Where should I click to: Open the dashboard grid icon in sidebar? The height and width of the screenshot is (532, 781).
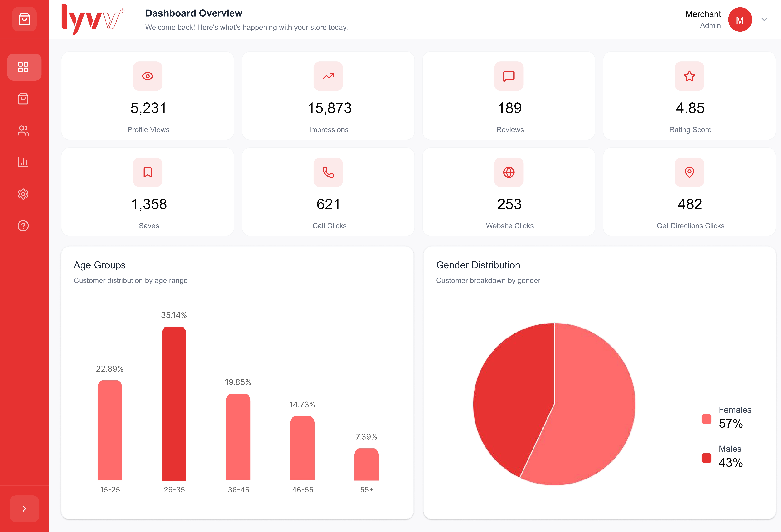click(x=23, y=67)
